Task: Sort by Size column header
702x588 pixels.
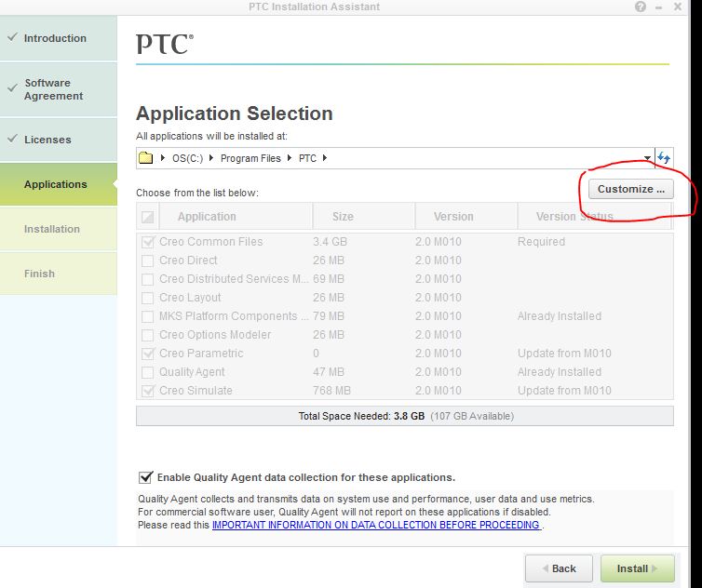Action: [x=364, y=217]
